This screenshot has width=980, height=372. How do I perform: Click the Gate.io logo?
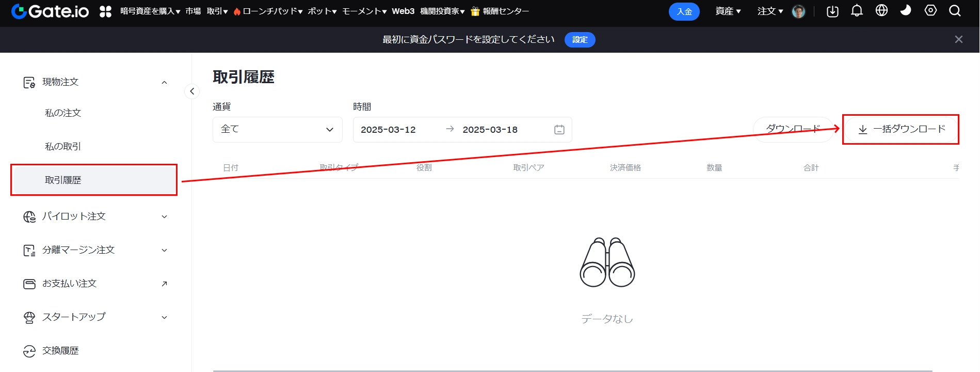tap(50, 11)
